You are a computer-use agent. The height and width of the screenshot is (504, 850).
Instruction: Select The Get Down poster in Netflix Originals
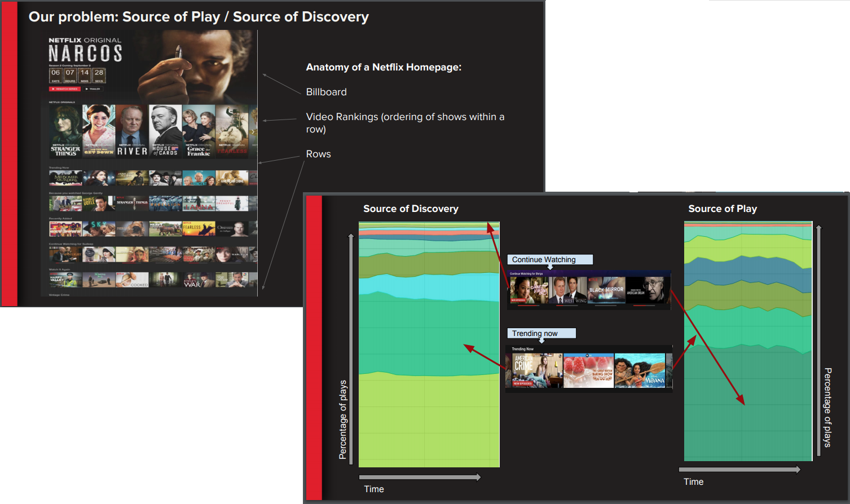[99, 131]
